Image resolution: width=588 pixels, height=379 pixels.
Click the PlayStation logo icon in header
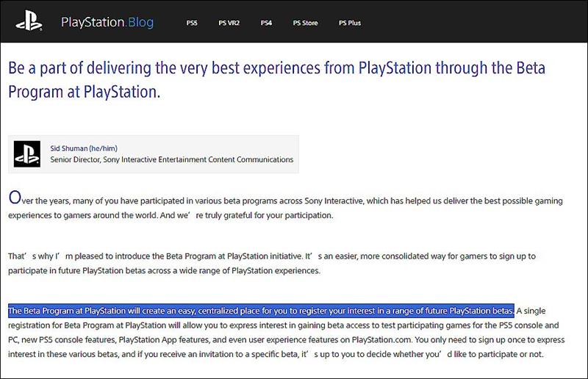(30, 22)
